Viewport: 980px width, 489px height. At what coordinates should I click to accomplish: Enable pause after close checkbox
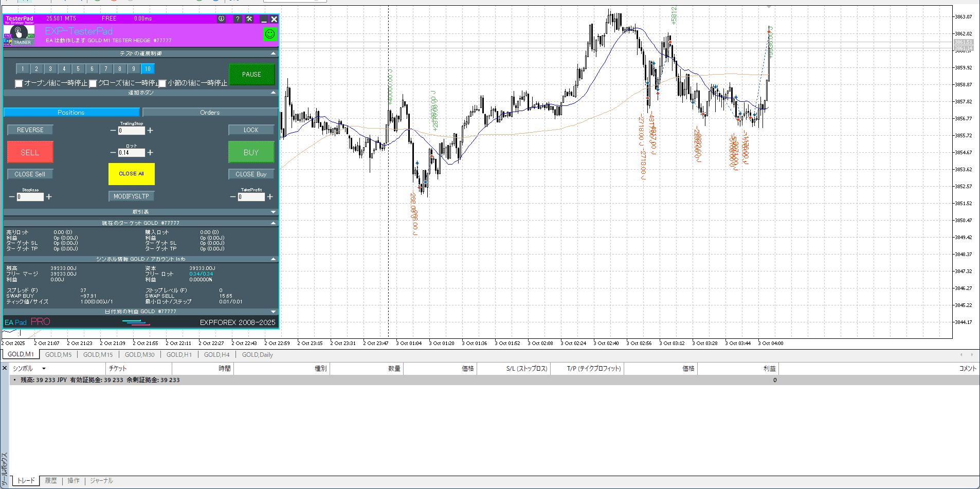pyautogui.click(x=93, y=83)
